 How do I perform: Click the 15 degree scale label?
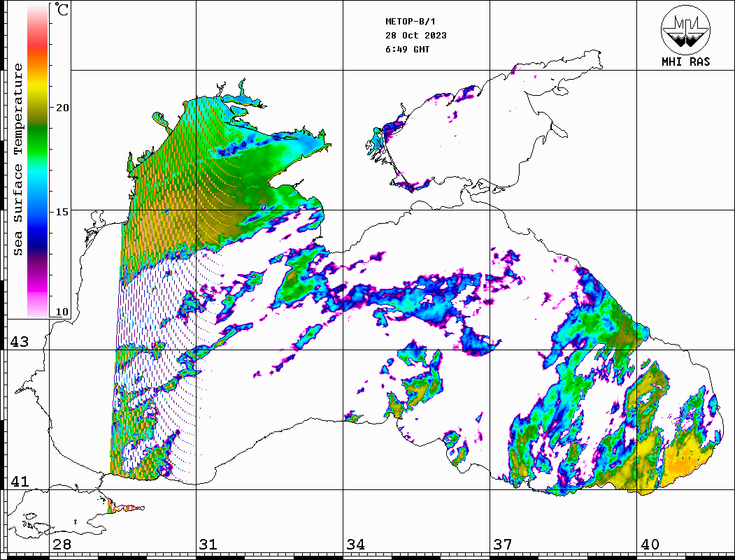click(62, 212)
